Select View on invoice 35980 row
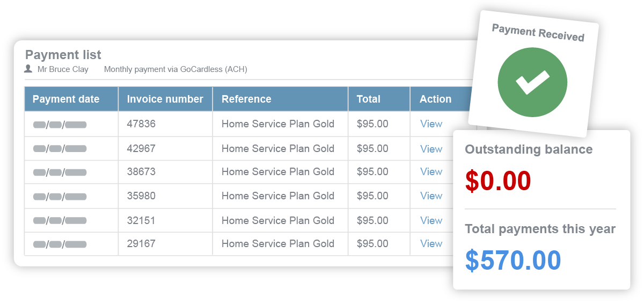The height and width of the screenshot is (303, 644). (x=431, y=196)
